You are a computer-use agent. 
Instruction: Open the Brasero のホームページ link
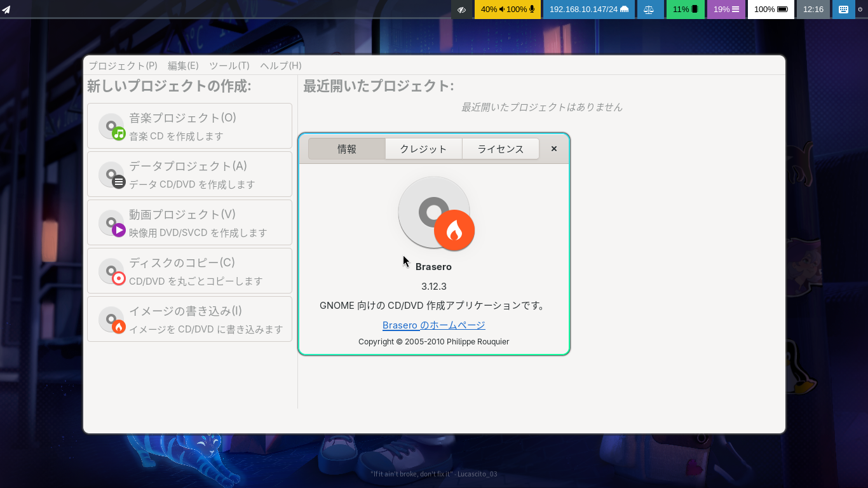coord(434,325)
